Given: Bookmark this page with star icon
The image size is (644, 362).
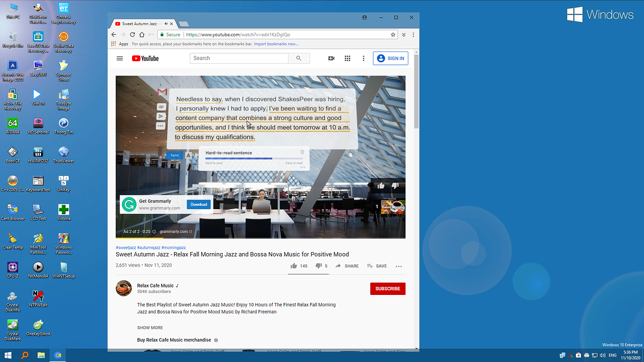Looking at the screenshot, I should (x=393, y=34).
